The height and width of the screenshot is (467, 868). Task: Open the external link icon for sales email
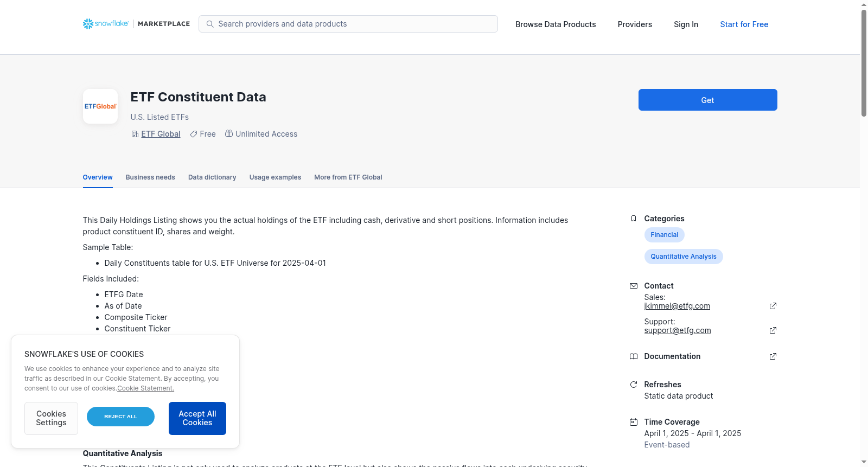tap(773, 306)
